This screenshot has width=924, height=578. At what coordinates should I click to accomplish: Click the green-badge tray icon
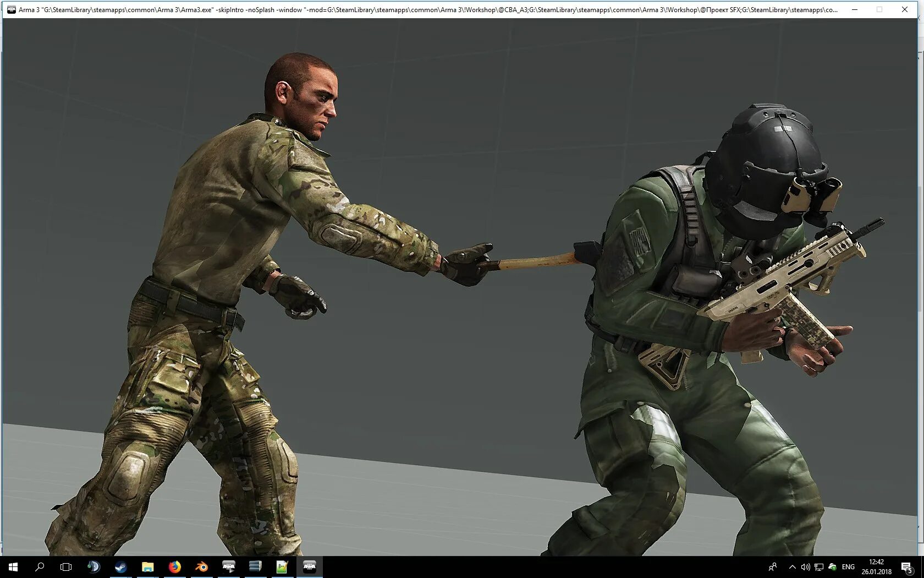click(833, 567)
